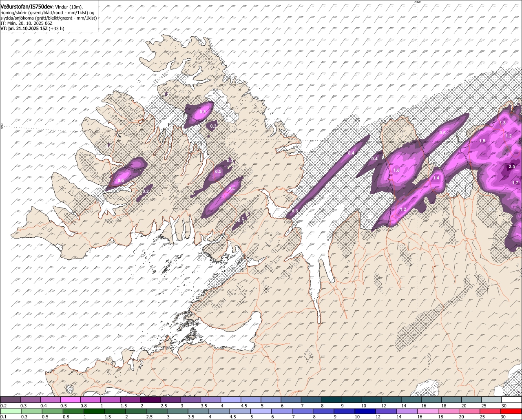The width and height of the screenshot is (522, 420).
Task: Select top legend swatch between 8 and 9
Action: coord(331,400)
